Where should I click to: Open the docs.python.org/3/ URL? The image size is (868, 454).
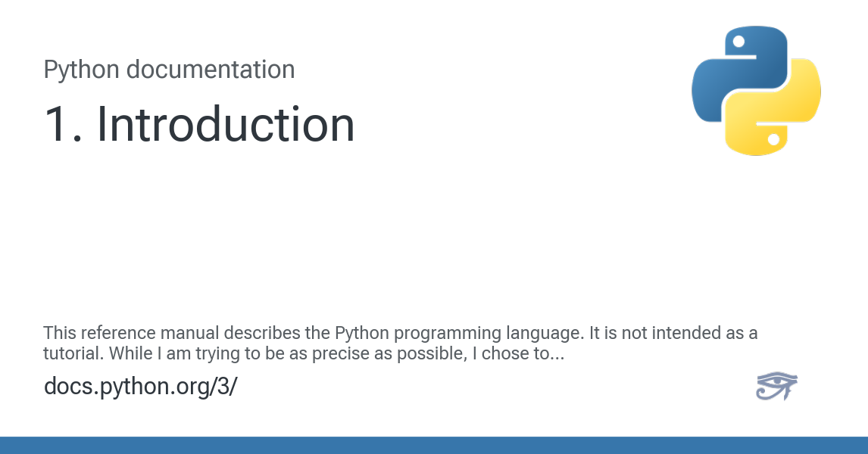point(141,386)
